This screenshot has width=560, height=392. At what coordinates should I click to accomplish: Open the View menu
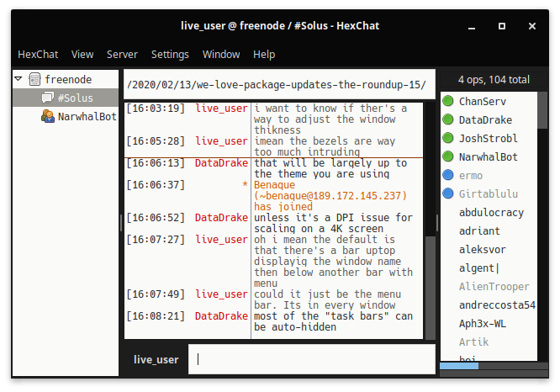(82, 55)
